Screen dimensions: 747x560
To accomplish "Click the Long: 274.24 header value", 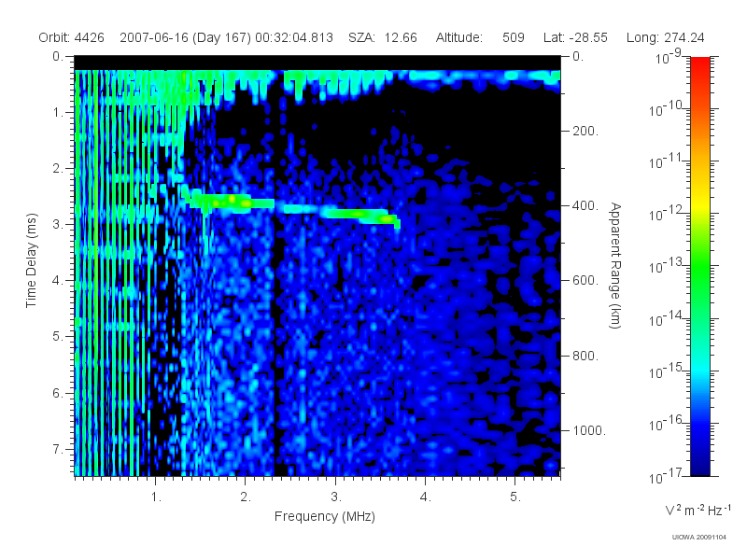I will (x=665, y=37).
